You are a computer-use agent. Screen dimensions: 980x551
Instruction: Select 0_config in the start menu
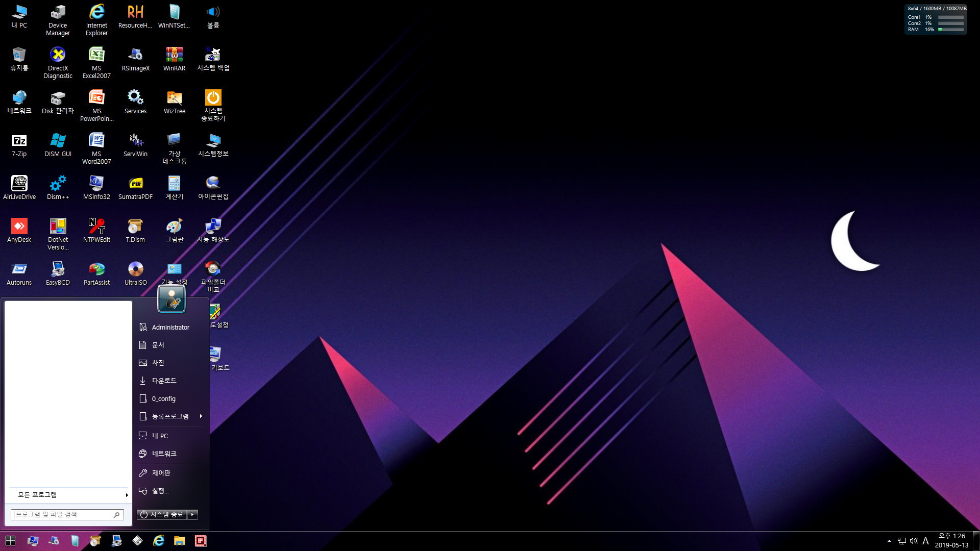(170, 398)
